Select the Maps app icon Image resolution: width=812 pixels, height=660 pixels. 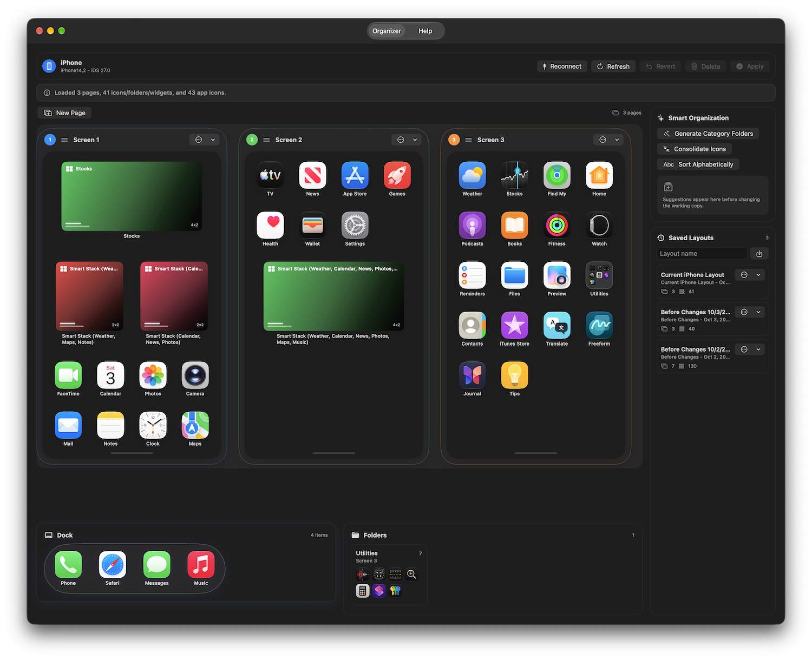point(195,425)
